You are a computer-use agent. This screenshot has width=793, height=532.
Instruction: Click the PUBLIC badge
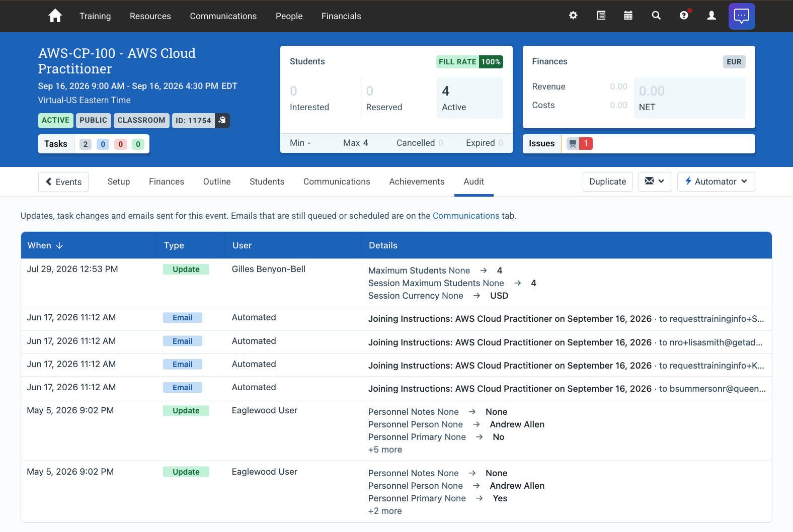click(94, 120)
